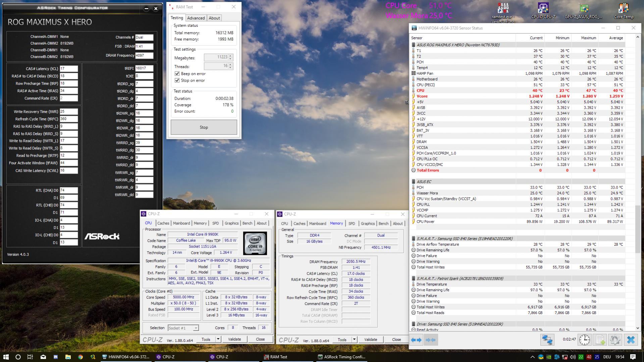Open ramtest.exe desktop shortcut
644x362 pixels.
tap(503, 13)
